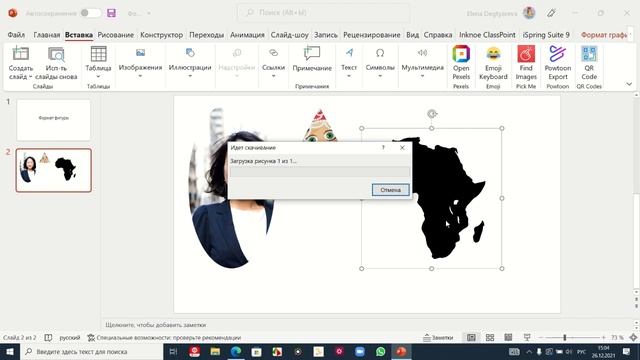Switch to the Конструктор tab
640x360 pixels.
(162, 35)
